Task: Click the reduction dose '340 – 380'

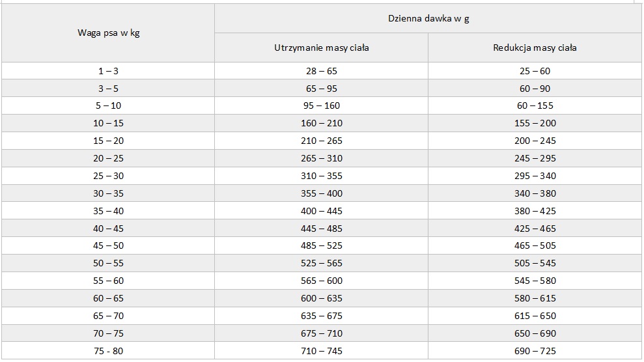Action: (x=535, y=193)
